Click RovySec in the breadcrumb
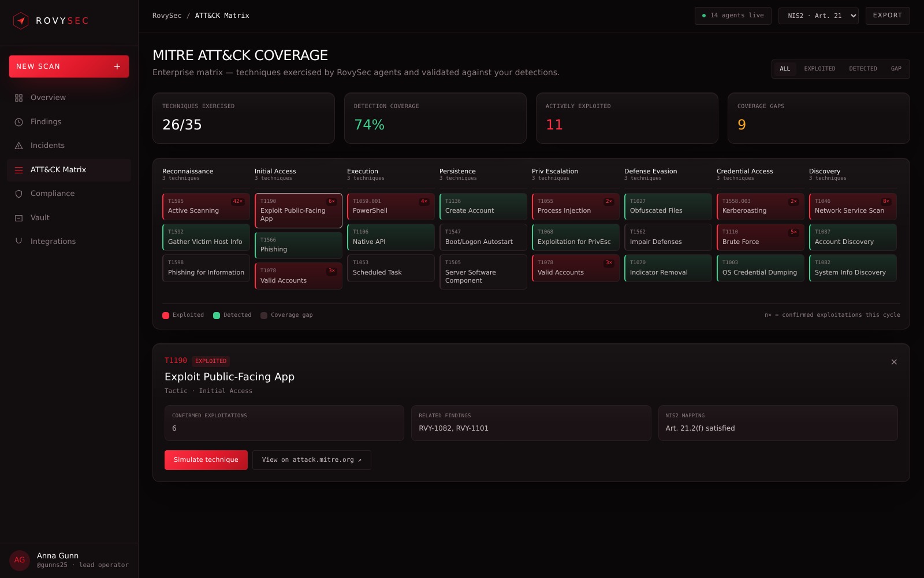This screenshot has height=578, width=924. [x=167, y=16]
